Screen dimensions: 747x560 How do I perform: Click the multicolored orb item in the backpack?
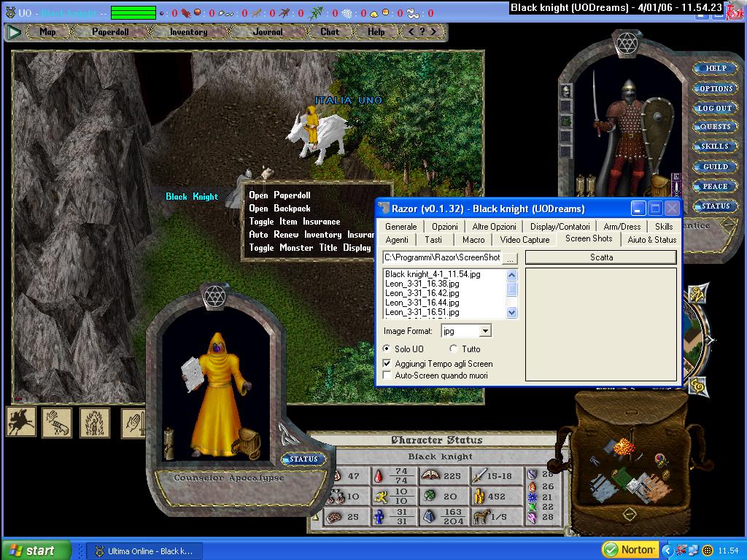pyautogui.click(x=660, y=459)
